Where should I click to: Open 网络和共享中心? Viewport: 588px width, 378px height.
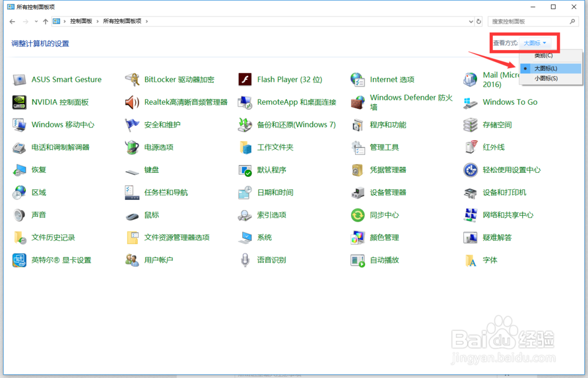509,215
